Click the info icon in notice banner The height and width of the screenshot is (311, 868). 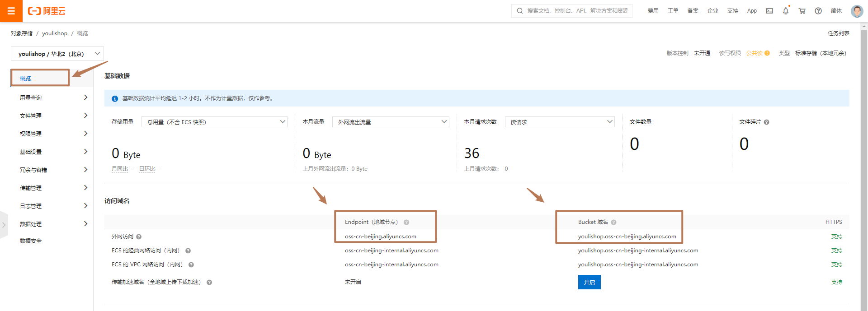pyautogui.click(x=115, y=98)
